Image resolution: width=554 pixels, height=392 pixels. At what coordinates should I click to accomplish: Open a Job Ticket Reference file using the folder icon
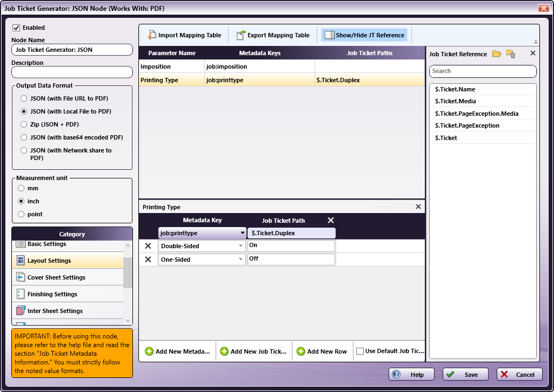click(496, 54)
